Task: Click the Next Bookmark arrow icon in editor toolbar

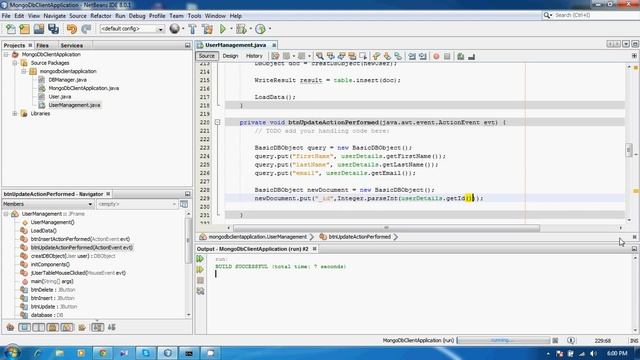Action: coord(387,56)
